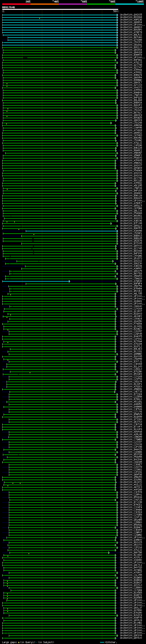Select the label UniRef100_Q66VR4

[131, 78]
